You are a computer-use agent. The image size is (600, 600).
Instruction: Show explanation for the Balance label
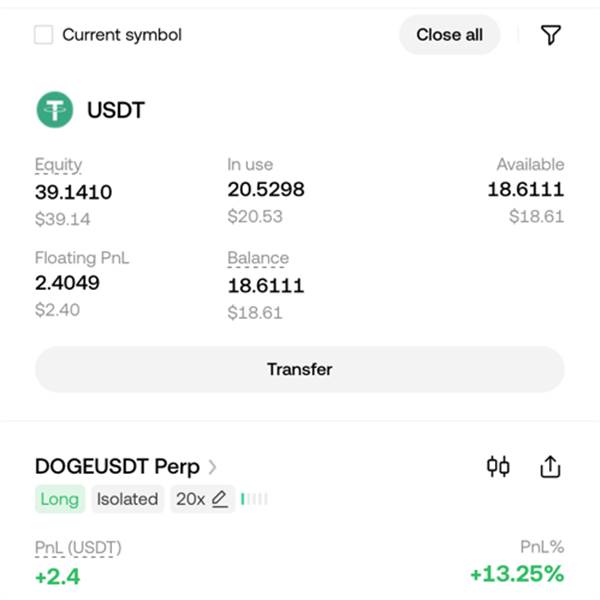pyautogui.click(x=258, y=258)
